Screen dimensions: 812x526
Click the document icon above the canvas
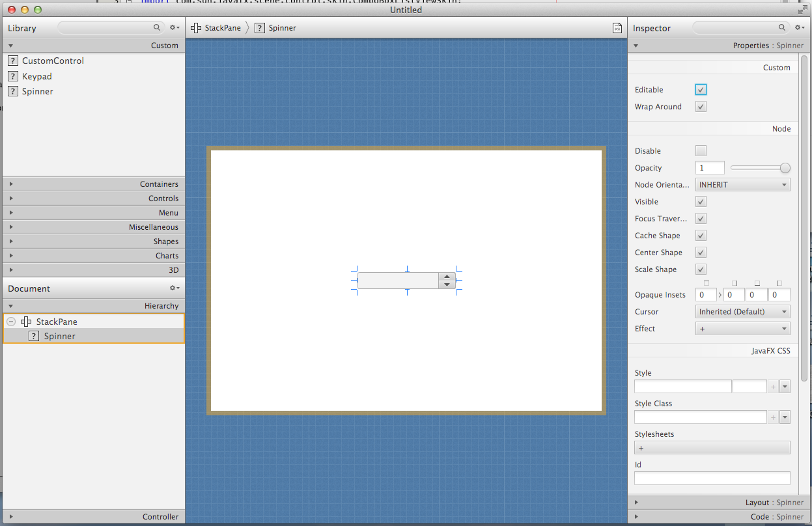pyautogui.click(x=617, y=28)
